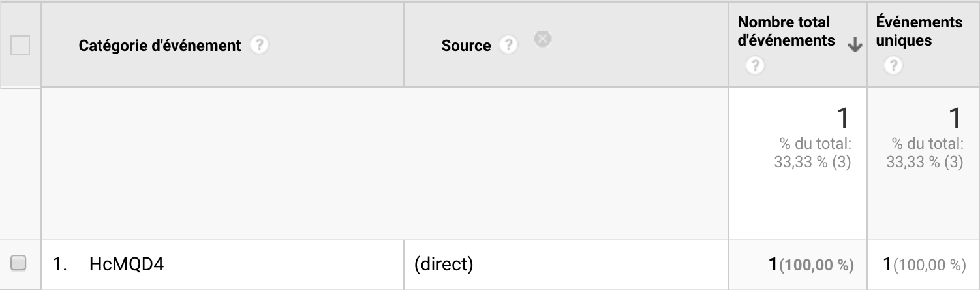Sort by Nombre total d'événements header
This screenshot has width=980, height=290.
786,31
